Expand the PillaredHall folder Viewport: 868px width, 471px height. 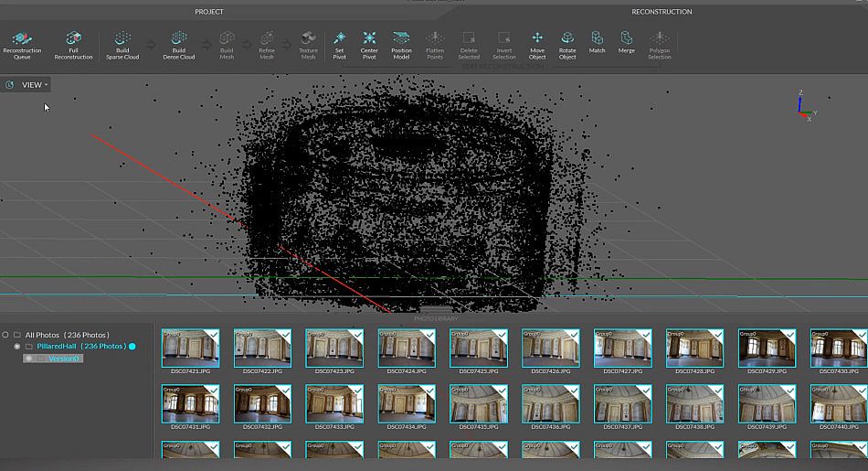coord(28,347)
